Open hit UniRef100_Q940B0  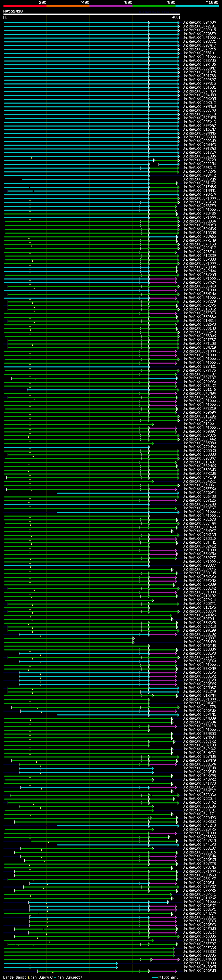[199, 23]
